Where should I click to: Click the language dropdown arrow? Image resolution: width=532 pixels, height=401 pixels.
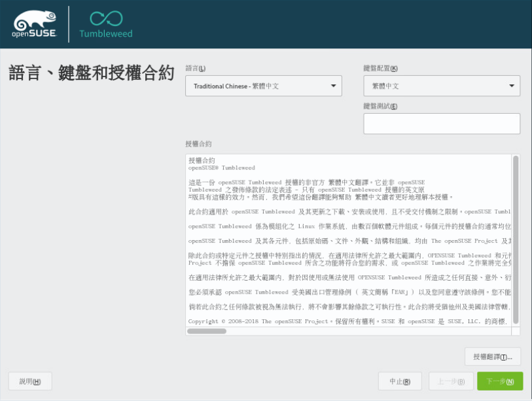(334, 86)
